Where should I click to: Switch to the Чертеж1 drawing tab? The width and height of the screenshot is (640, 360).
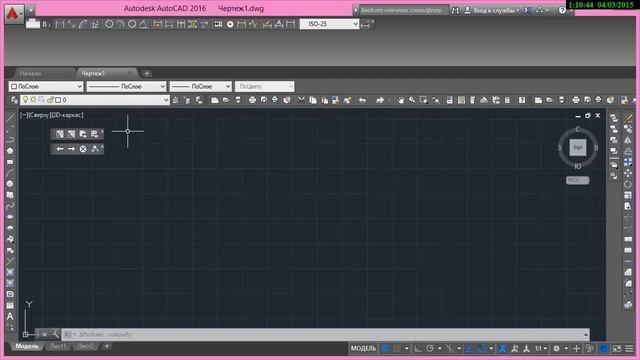point(93,73)
